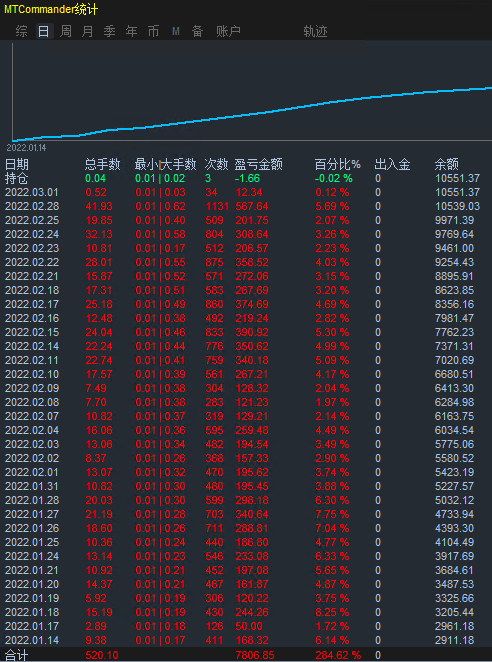Select the 2022.02.08 date row

32,402
